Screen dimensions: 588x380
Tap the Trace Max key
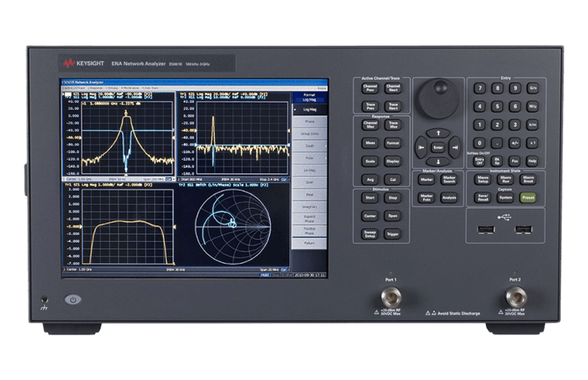pos(393,124)
